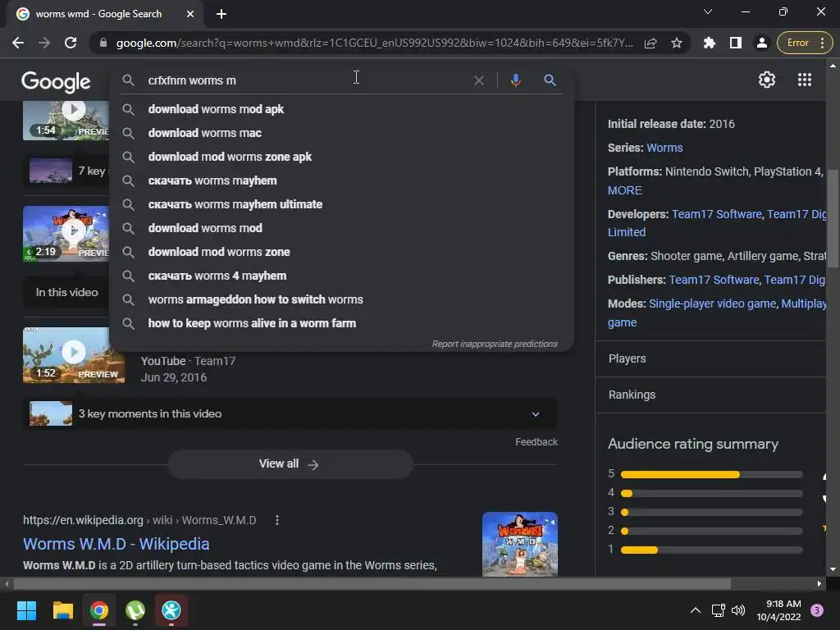Click the Worms W.M.D Wikipedia thumbnail image
Viewport: 840px width, 630px height.
tap(519, 544)
